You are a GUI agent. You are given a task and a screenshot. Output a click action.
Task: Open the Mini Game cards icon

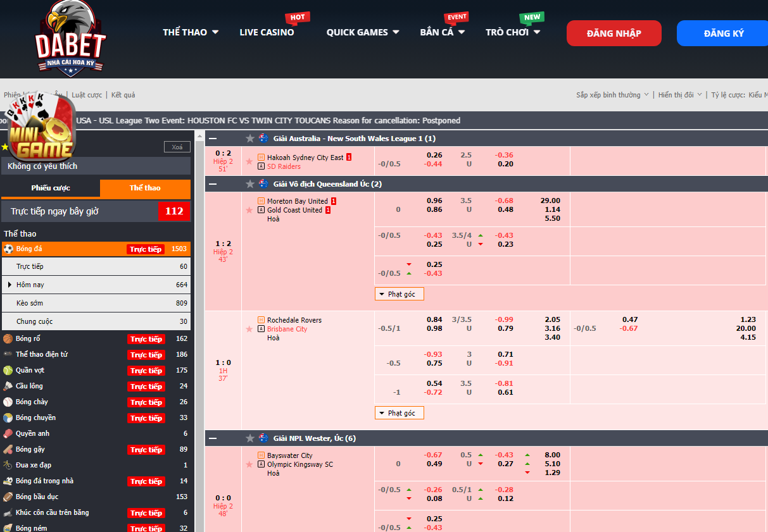pos(39,127)
